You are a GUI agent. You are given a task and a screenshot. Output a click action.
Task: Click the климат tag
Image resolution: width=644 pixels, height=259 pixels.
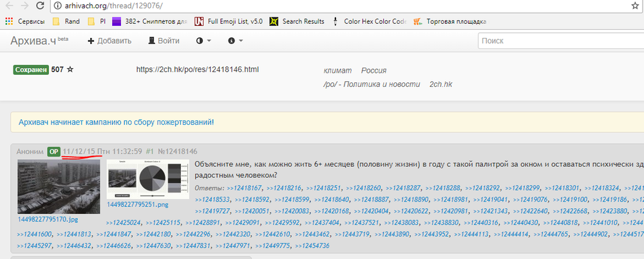[x=337, y=70]
